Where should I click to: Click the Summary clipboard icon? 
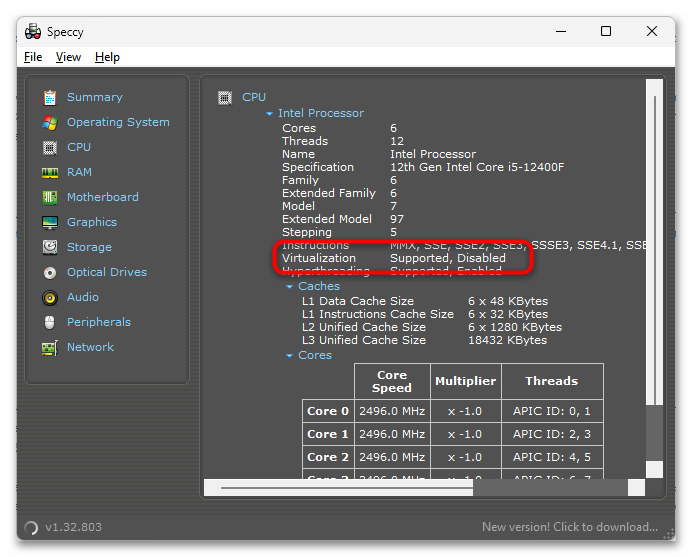[50, 98]
